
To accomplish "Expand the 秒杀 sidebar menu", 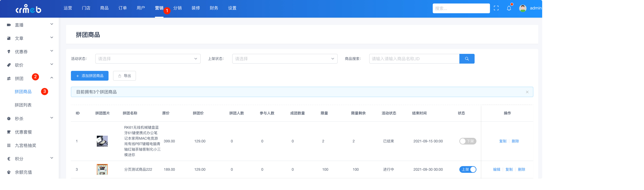I will 52,118.
